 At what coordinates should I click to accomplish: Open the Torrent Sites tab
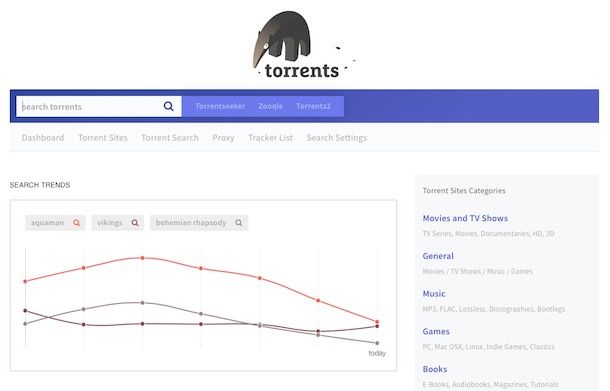[x=103, y=138]
